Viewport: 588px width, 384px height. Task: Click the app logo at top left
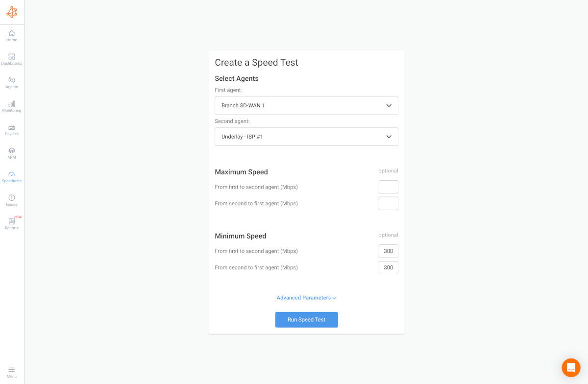[12, 12]
